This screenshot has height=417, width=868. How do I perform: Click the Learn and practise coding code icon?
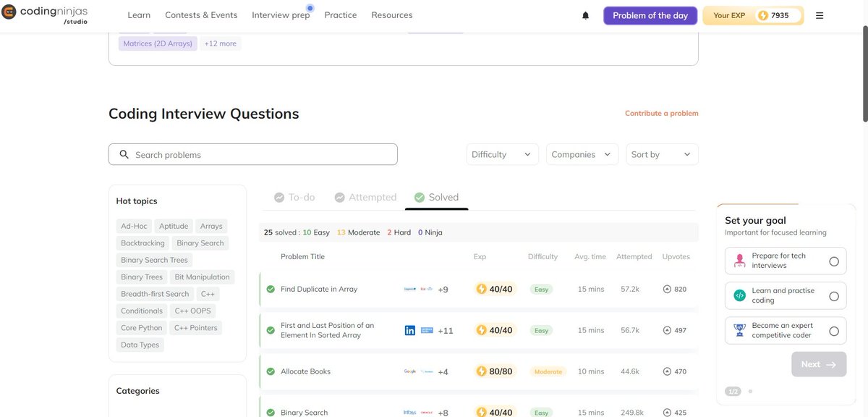pos(739,295)
